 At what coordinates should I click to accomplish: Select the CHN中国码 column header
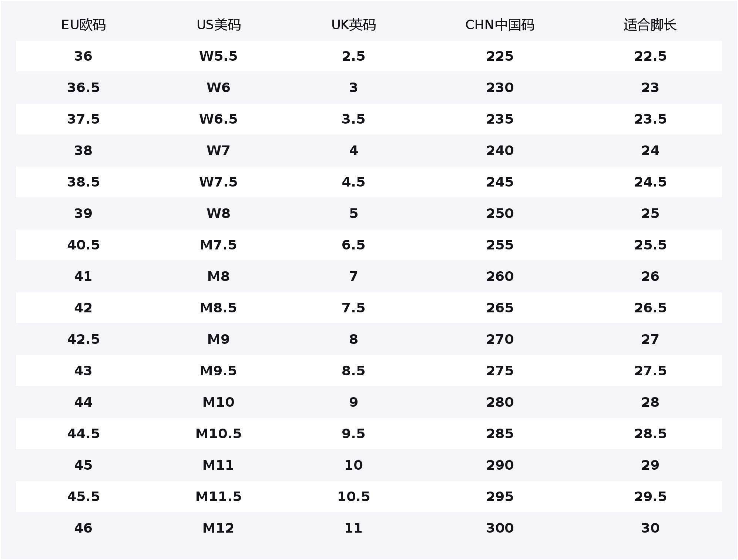(500, 25)
